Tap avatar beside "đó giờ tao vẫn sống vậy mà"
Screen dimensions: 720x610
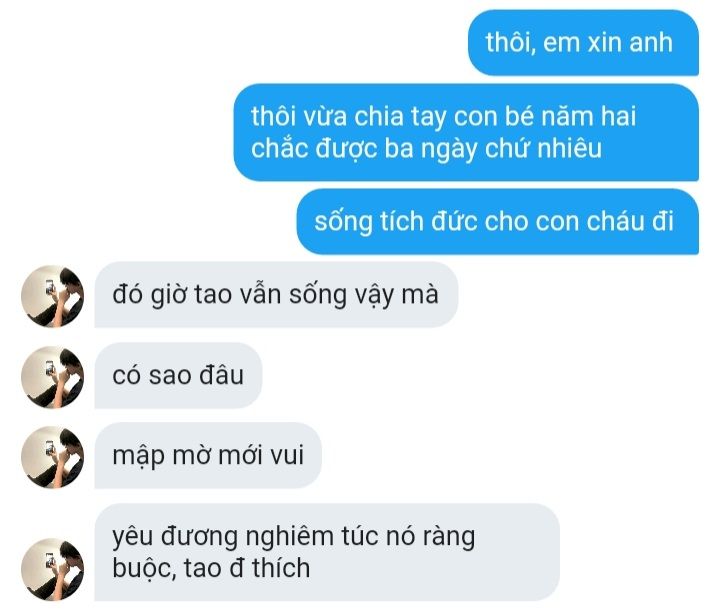[52, 296]
